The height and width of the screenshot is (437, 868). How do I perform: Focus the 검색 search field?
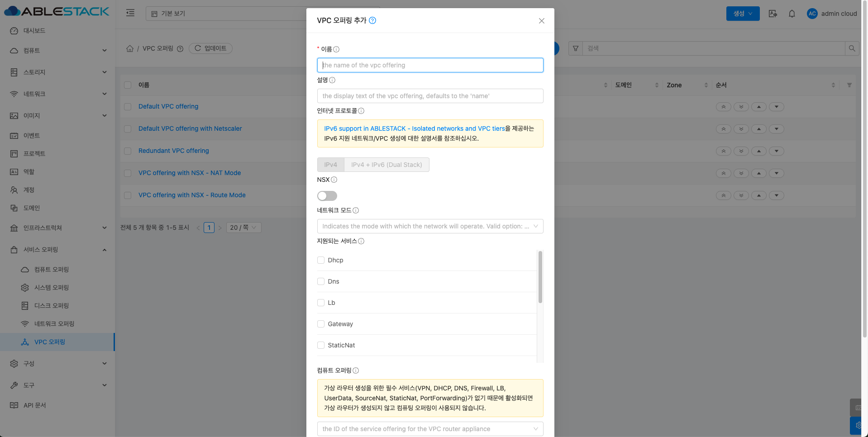[714, 48]
